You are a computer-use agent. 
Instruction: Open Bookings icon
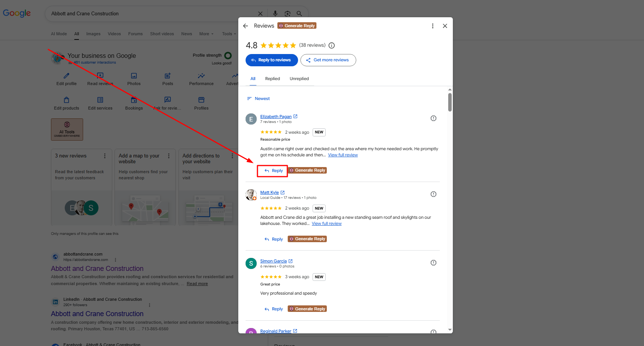pyautogui.click(x=134, y=100)
